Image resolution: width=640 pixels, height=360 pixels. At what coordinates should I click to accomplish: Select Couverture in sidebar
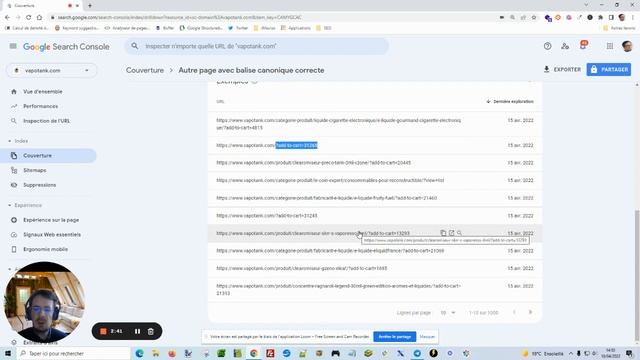click(x=48, y=156)
